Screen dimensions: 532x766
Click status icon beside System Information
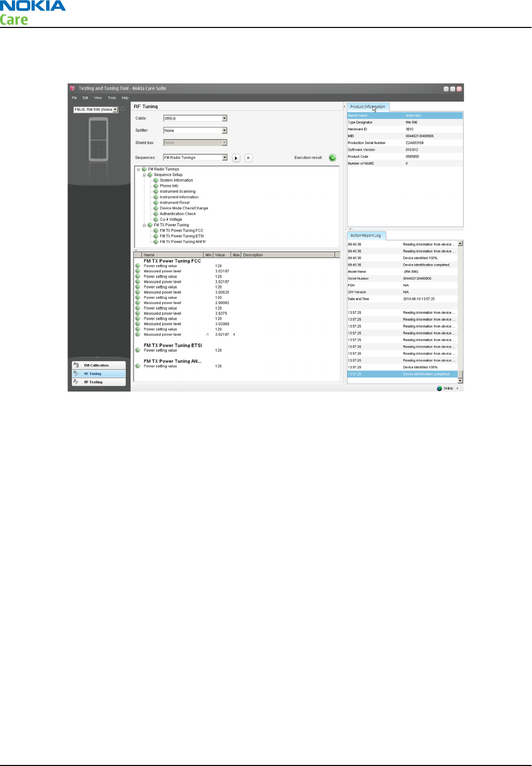(x=156, y=180)
